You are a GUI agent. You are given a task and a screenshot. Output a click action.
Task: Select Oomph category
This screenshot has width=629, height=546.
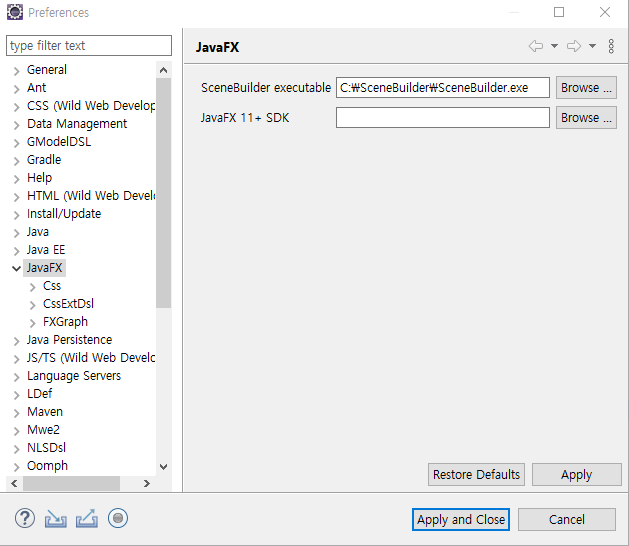pyautogui.click(x=47, y=465)
